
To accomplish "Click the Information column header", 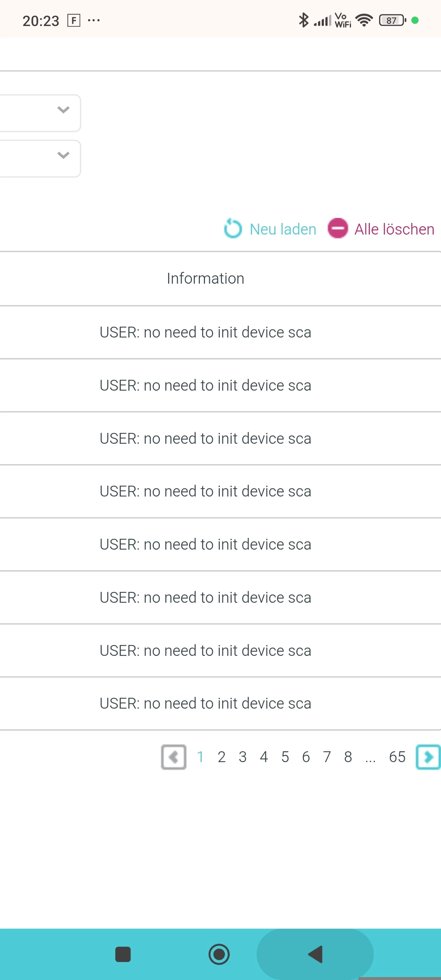I will point(205,279).
